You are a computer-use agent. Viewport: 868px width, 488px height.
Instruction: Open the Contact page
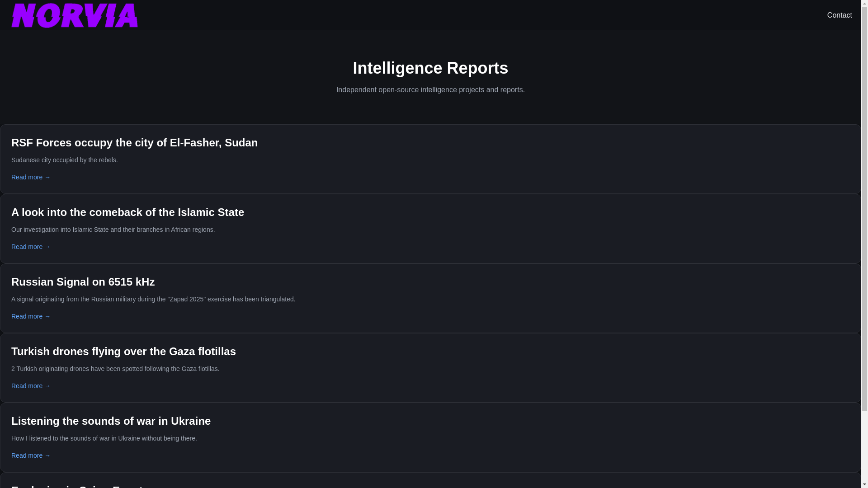pyautogui.click(x=839, y=15)
